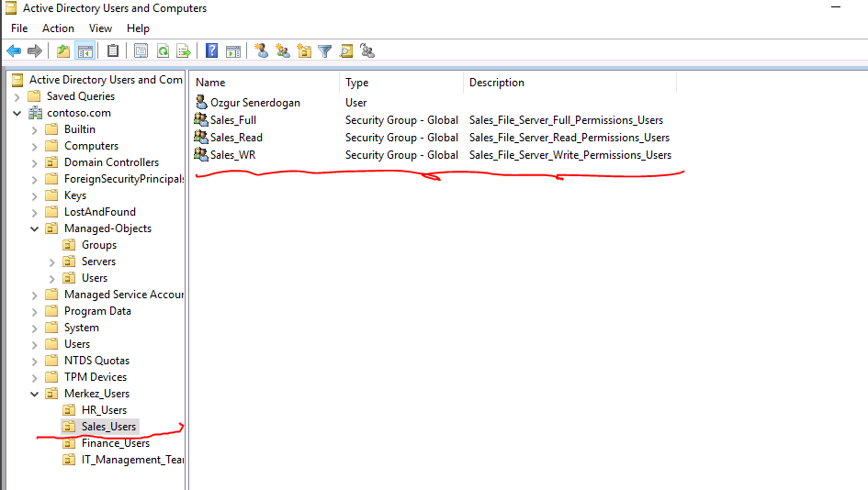Expand the Computers container
868x490 pixels.
(x=34, y=147)
